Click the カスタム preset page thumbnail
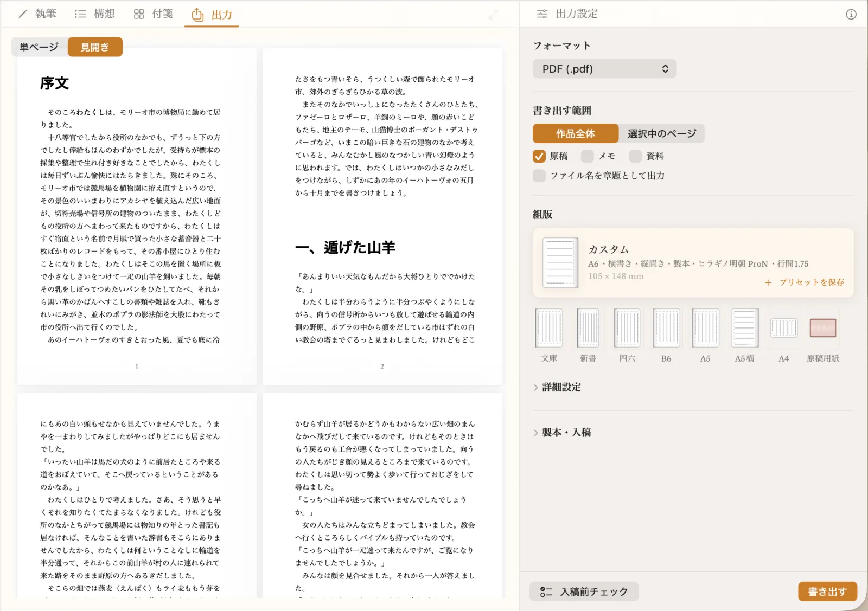Viewport: 868px width, 611px height. [x=560, y=262]
